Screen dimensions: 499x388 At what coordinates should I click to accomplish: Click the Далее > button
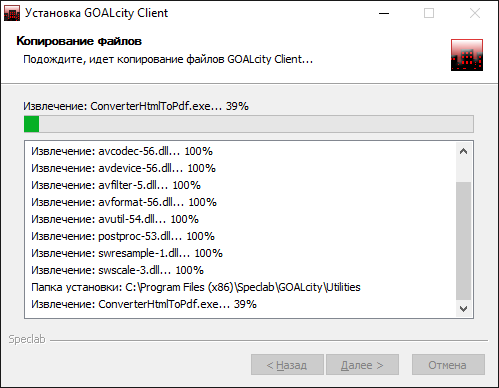[x=362, y=365]
